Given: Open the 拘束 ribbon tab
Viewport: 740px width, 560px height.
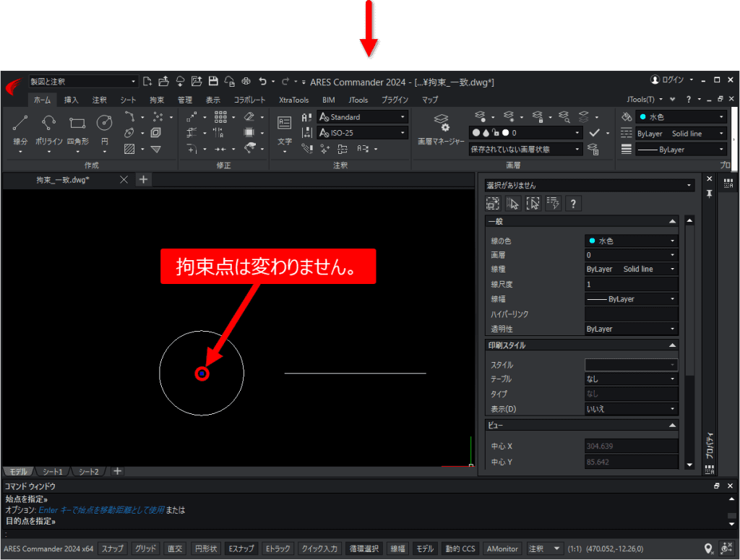Looking at the screenshot, I should tap(157, 100).
